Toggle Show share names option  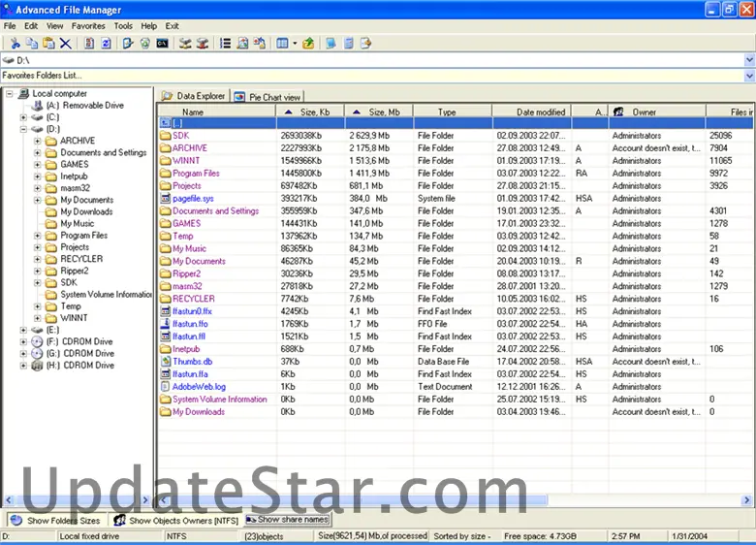pyautogui.click(x=288, y=520)
